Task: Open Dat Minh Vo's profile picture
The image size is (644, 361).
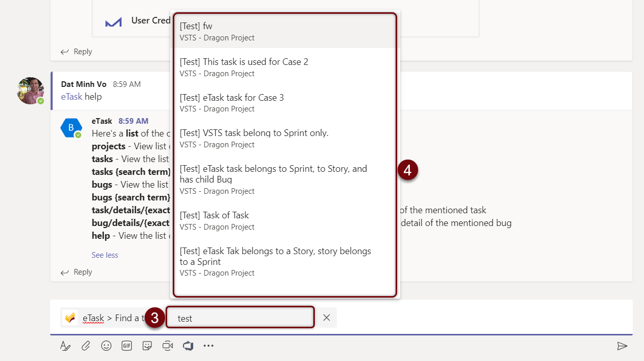Action: click(x=31, y=91)
